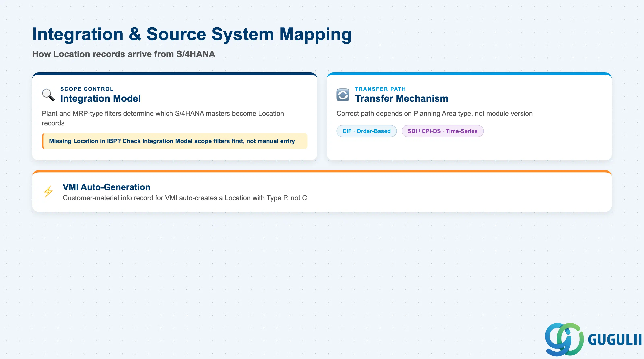Click the GUGULII wordmark text

pyautogui.click(x=615, y=340)
